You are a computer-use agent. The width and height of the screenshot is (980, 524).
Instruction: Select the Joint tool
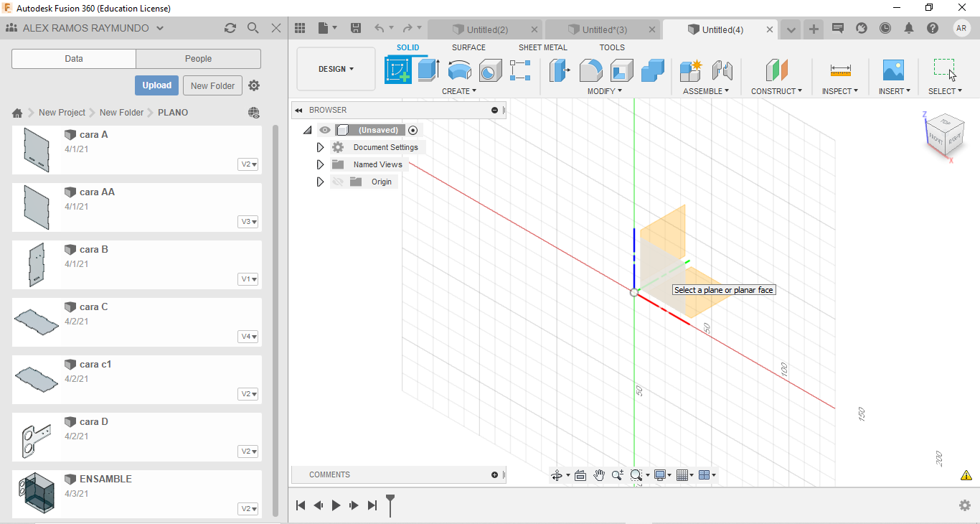pyautogui.click(x=722, y=70)
